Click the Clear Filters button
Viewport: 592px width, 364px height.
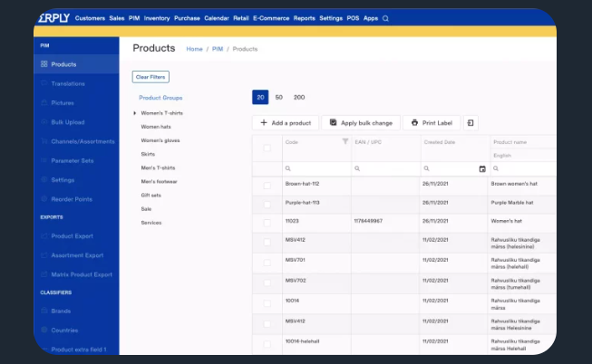150,77
